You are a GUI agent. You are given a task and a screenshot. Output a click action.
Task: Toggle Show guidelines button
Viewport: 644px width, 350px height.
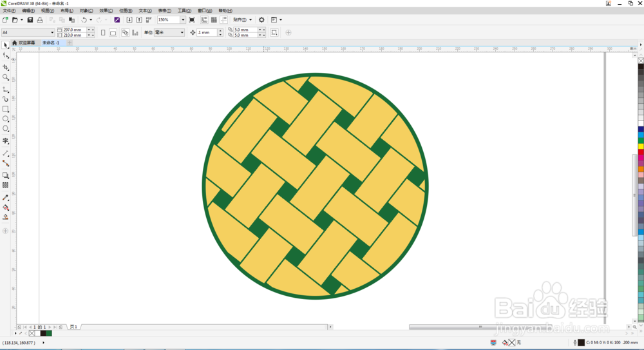(224, 20)
